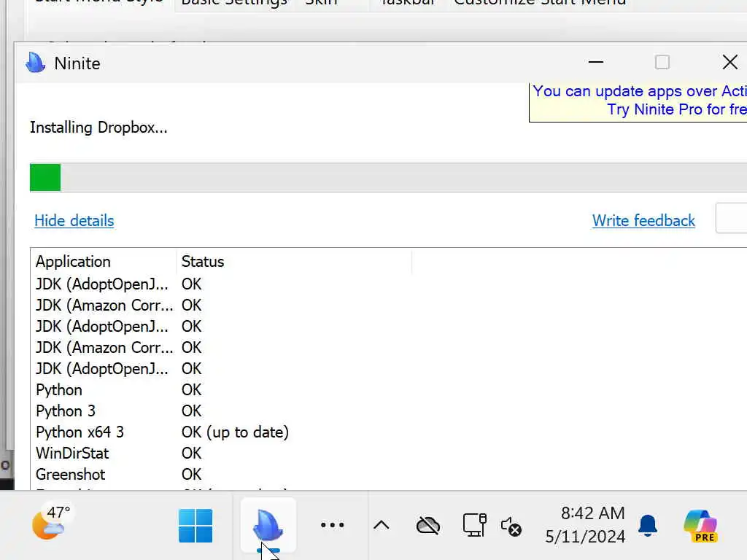The height and width of the screenshot is (560, 747).
Task: Open the Windows Start menu
Action: coord(196,526)
